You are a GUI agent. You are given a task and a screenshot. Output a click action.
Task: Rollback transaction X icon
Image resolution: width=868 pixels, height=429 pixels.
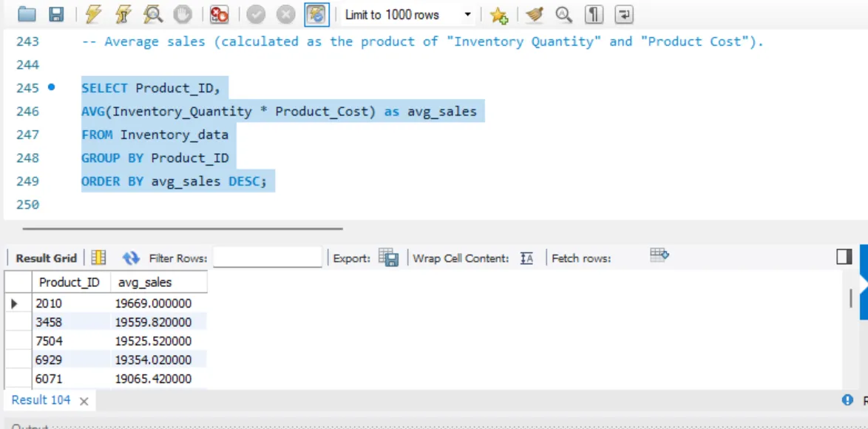(x=285, y=15)
